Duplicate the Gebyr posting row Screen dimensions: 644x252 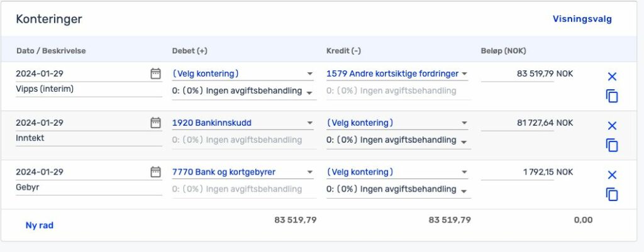coord(612,194)
